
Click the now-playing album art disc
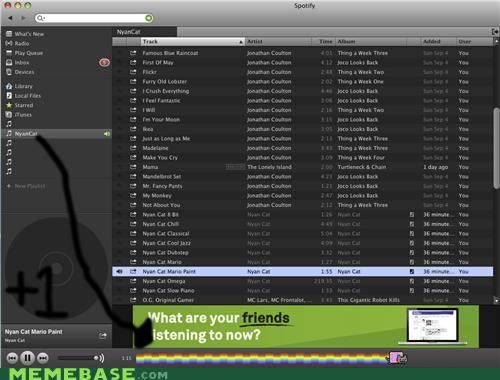coord(57,268)
